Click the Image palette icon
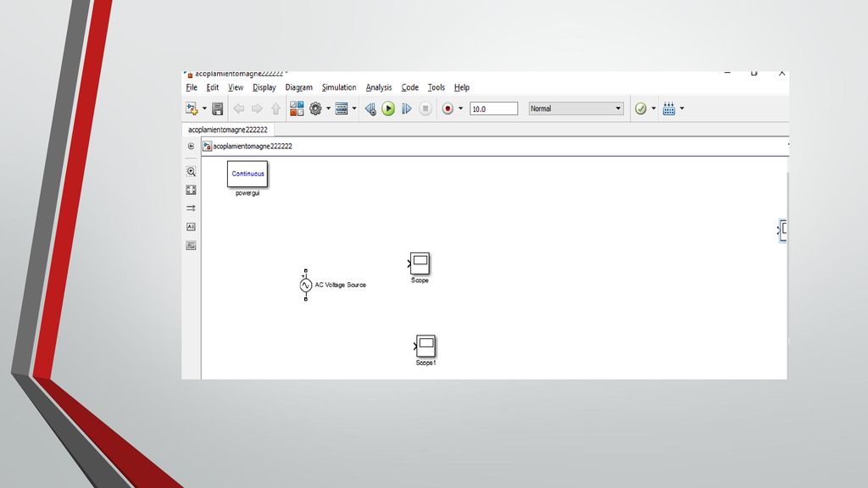 191,245
